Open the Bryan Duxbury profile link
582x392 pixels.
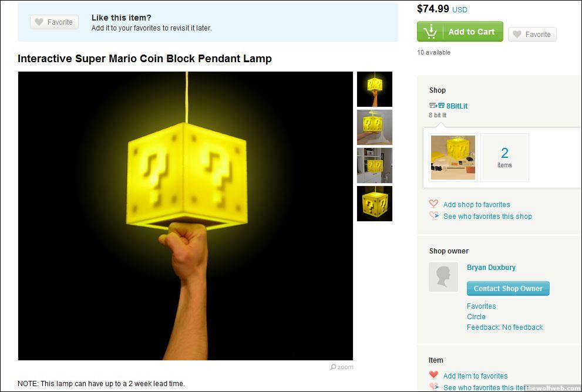pyautogui.click(x=491, y=268)
